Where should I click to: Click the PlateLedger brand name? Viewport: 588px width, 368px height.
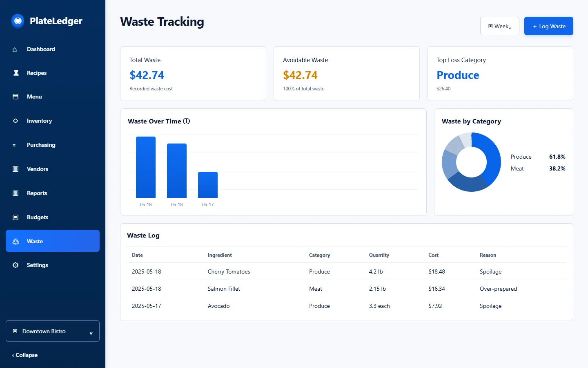coord(56,21)
